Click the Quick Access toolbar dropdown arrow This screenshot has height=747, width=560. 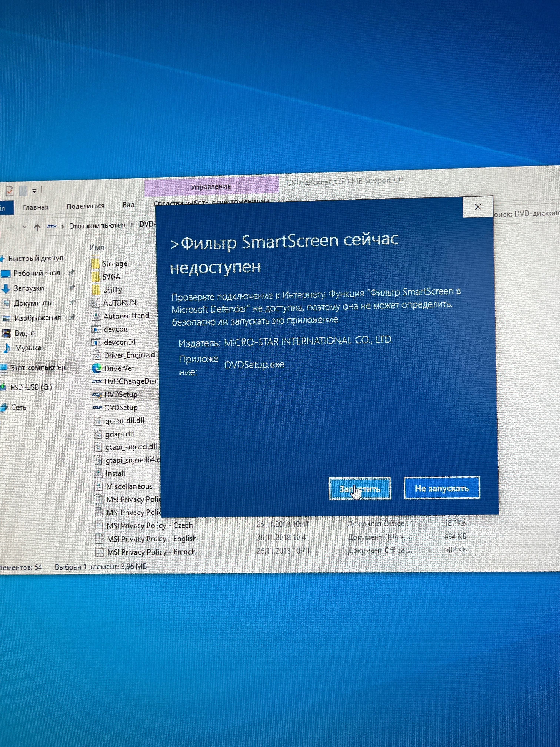pyautogui.click(x=34, y=191)
